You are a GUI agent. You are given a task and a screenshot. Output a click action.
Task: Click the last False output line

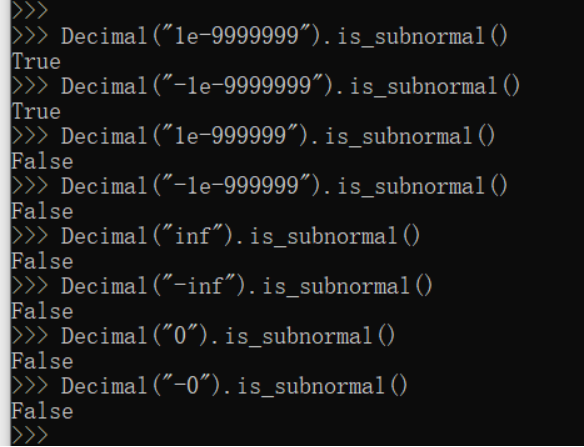42,412
